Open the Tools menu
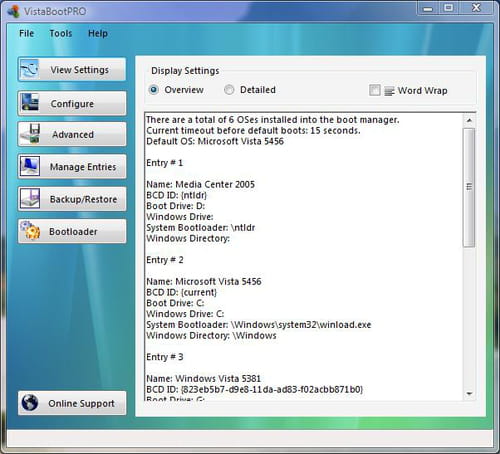This screenshot has width=500, height=454. point(61,33)
